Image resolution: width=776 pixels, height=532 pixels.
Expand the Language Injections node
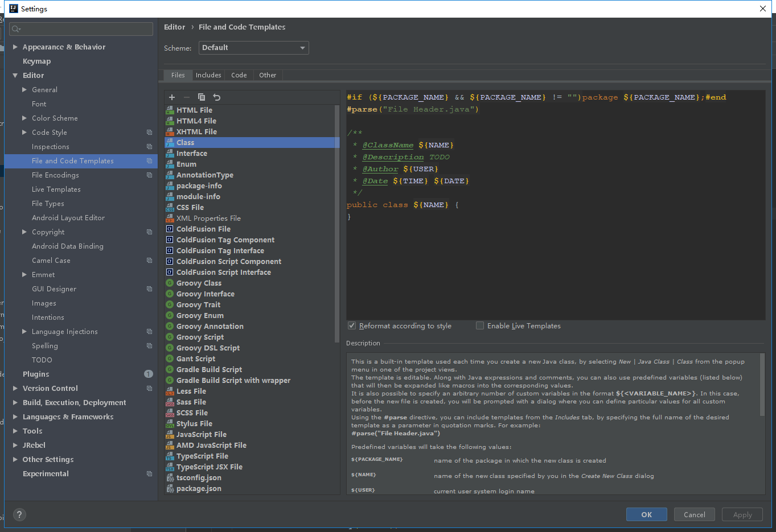[x=24, y=332]
